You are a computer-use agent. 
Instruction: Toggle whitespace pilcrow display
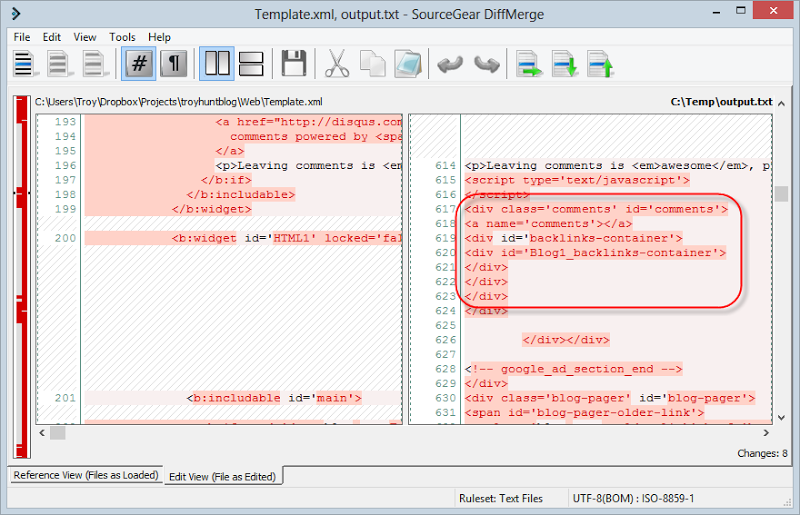(x=173, y=64)
